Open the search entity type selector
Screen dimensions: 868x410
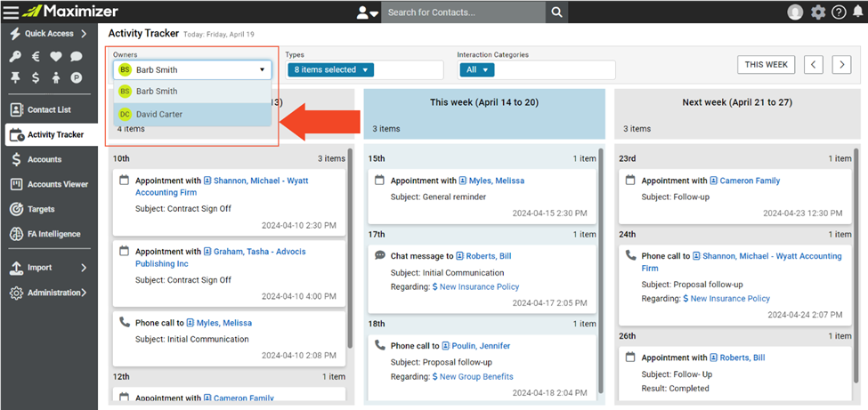pos(367,12)
